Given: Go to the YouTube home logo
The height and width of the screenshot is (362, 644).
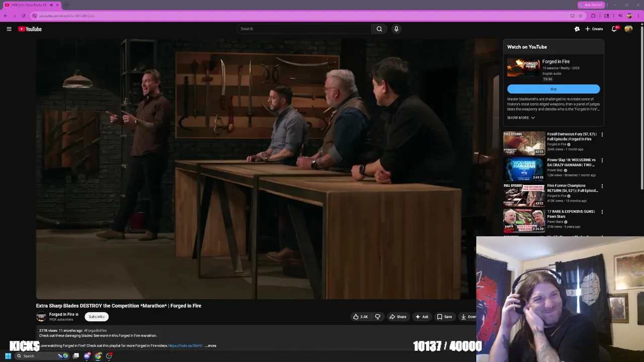Looking at the screenshot, I should (x=30, y=29).
